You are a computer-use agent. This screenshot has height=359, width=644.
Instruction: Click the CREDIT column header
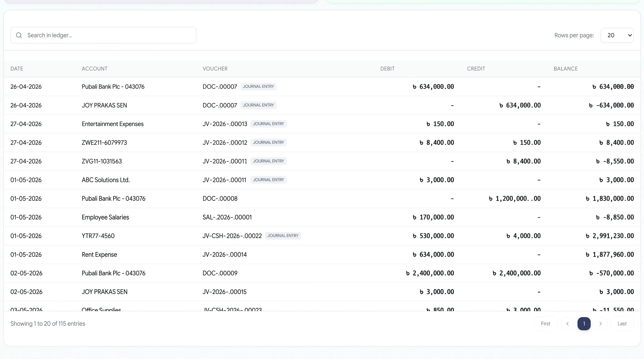[x=476, y=69]
